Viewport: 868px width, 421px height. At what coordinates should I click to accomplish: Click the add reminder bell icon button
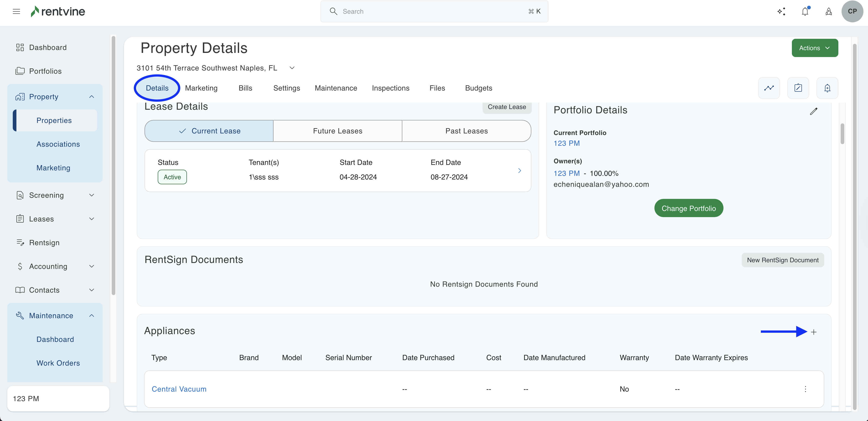click(827, 88)
